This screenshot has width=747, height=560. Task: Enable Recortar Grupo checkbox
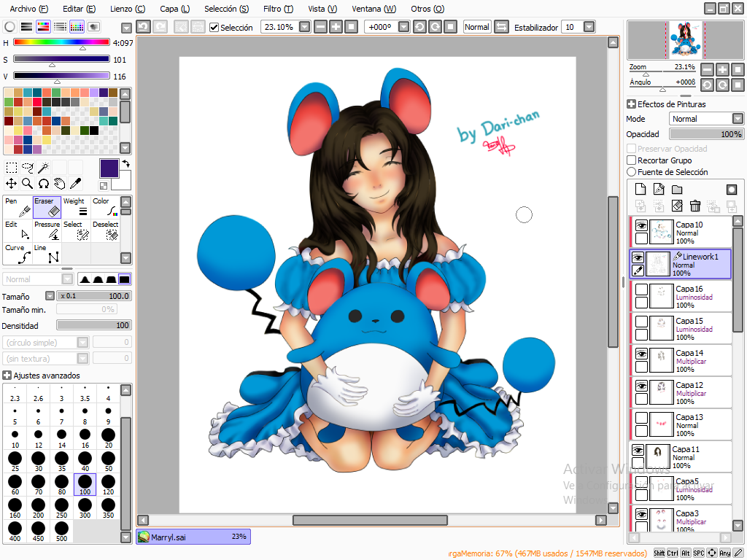(632, 160)
